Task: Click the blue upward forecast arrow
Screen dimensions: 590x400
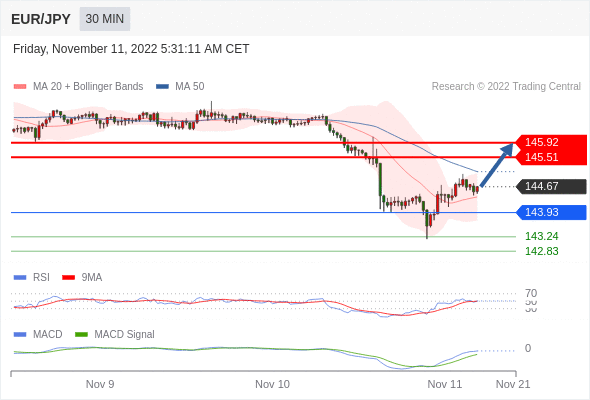Action: pyautogui.click(x=497, y=164)
